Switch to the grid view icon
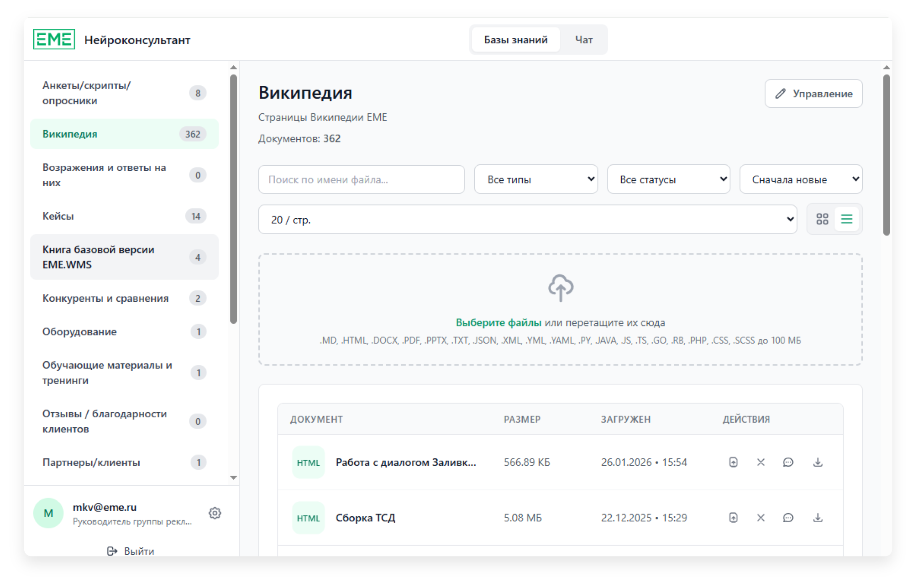The width and height of the screenshot is (913, 588). click(822, 219)
